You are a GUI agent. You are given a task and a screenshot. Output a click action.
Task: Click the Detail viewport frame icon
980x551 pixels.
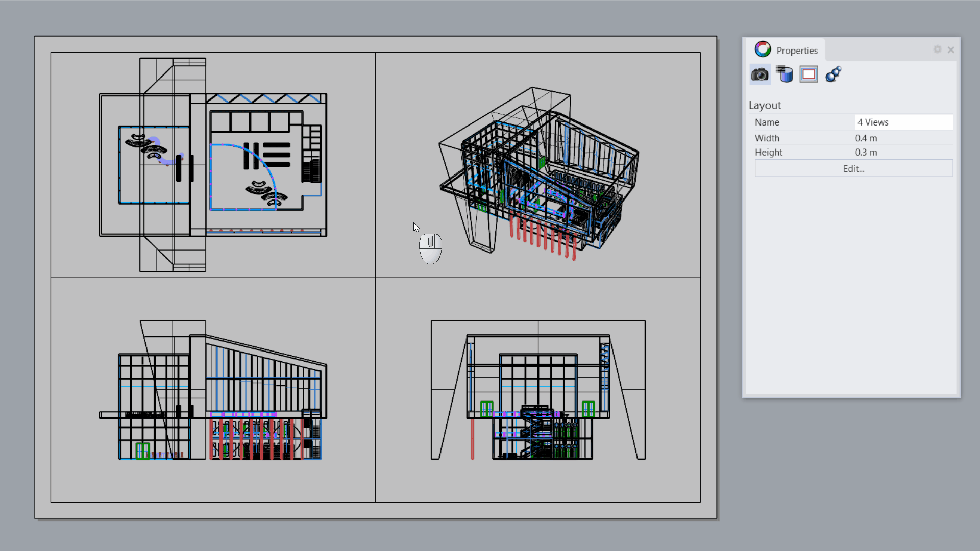point(808,74)
